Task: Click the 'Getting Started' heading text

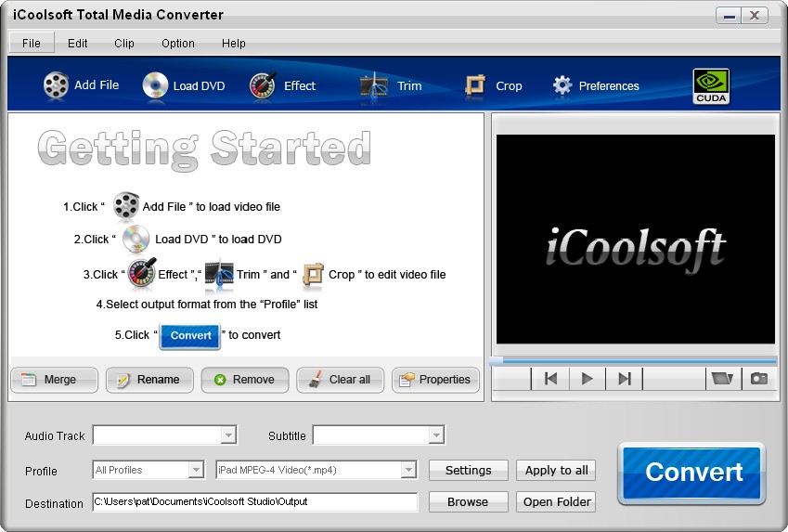Action: tap(204, 149)
